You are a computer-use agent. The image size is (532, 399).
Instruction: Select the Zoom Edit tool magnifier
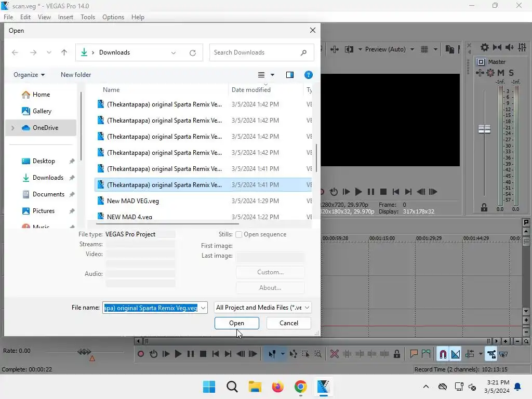point(318,354)
